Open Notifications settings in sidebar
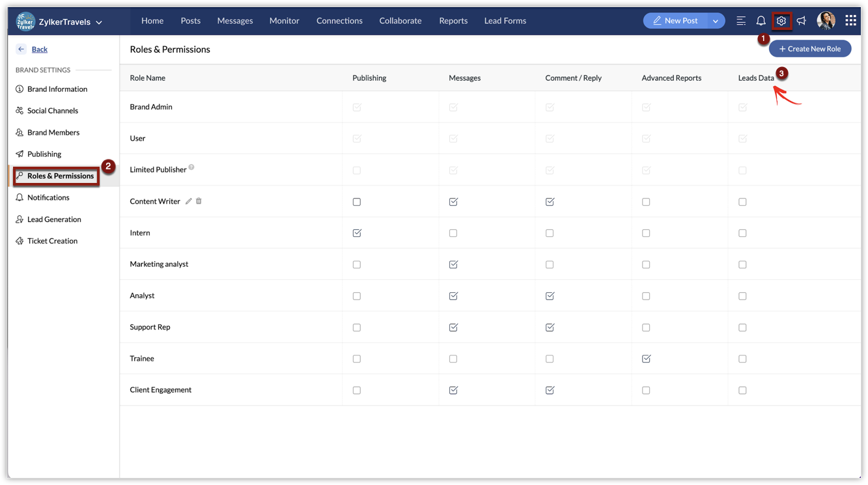 click(48, 198)
